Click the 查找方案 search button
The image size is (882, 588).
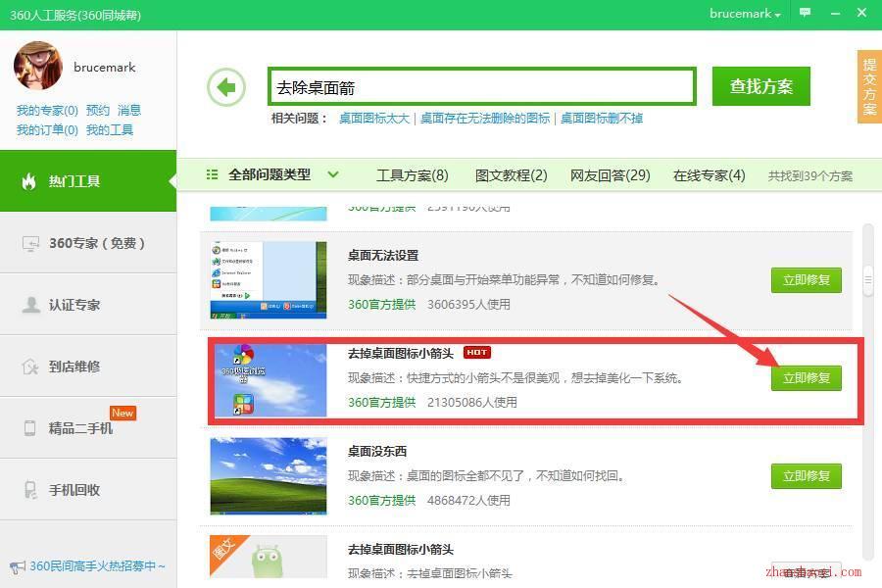pos(761,86)
